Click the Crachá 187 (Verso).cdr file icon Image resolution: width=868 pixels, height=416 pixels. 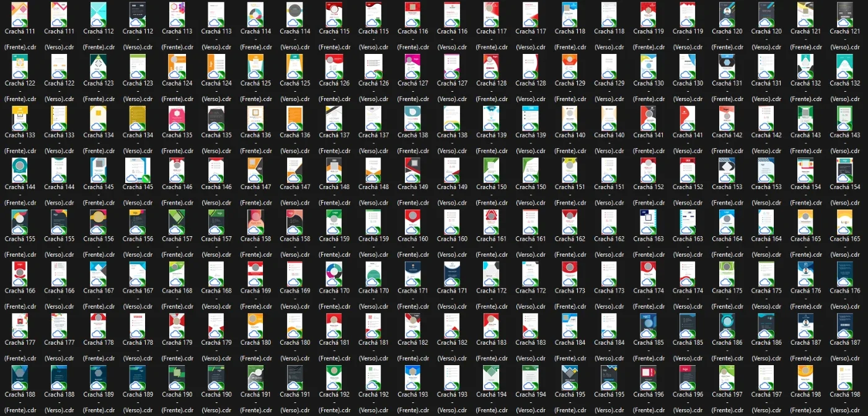click(x=844, y=325)
